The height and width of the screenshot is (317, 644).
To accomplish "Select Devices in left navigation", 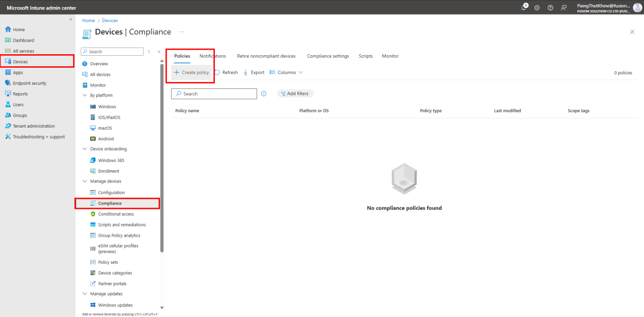I will 37,62.
